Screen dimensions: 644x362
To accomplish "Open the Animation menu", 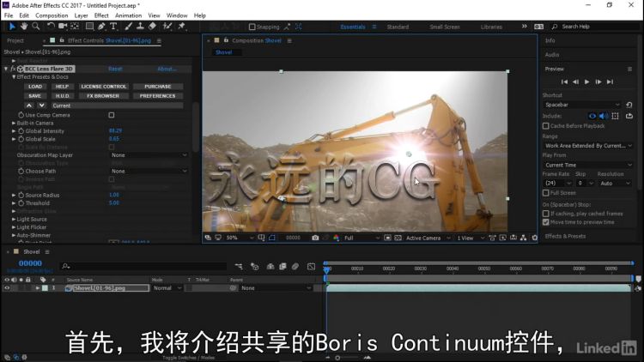I will click(x=128, y=15).
